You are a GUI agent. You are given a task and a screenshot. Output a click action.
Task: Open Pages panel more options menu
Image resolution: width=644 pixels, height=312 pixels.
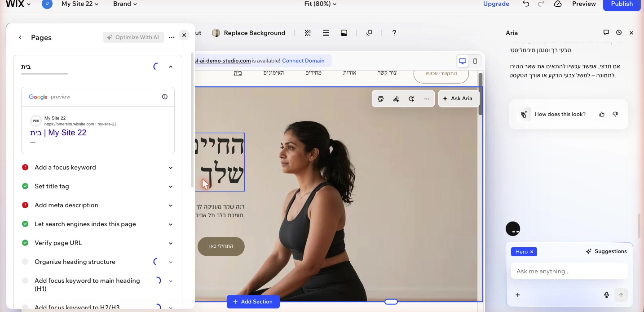coord(172,38)
